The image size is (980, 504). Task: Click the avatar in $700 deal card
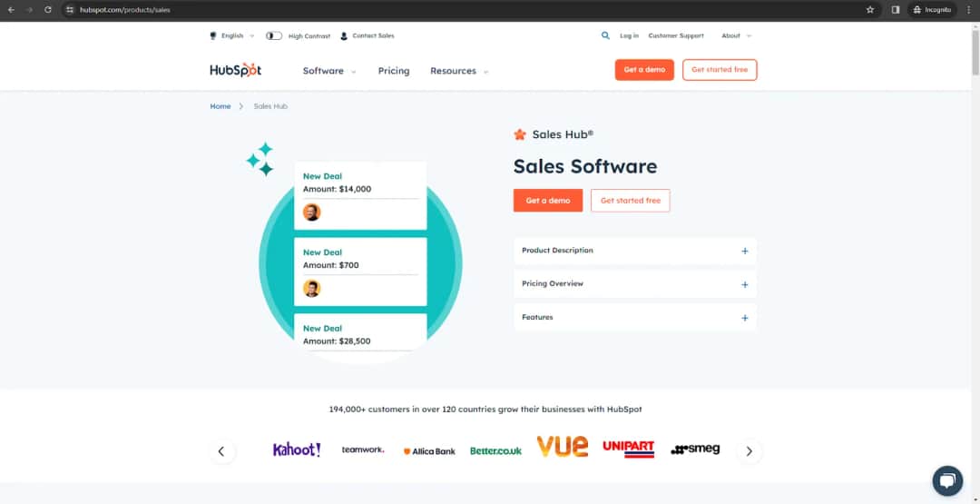point(311,288)
